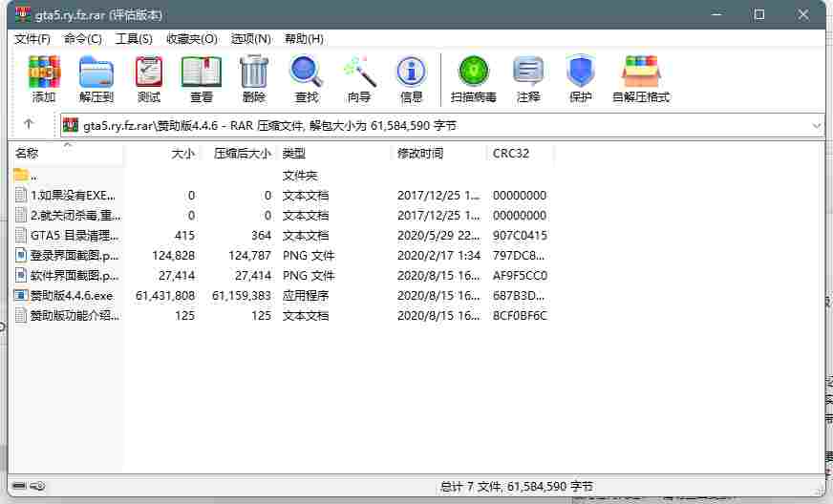
Task: Select file 赞助版4.4.6.exe
Action: [72, 295]
